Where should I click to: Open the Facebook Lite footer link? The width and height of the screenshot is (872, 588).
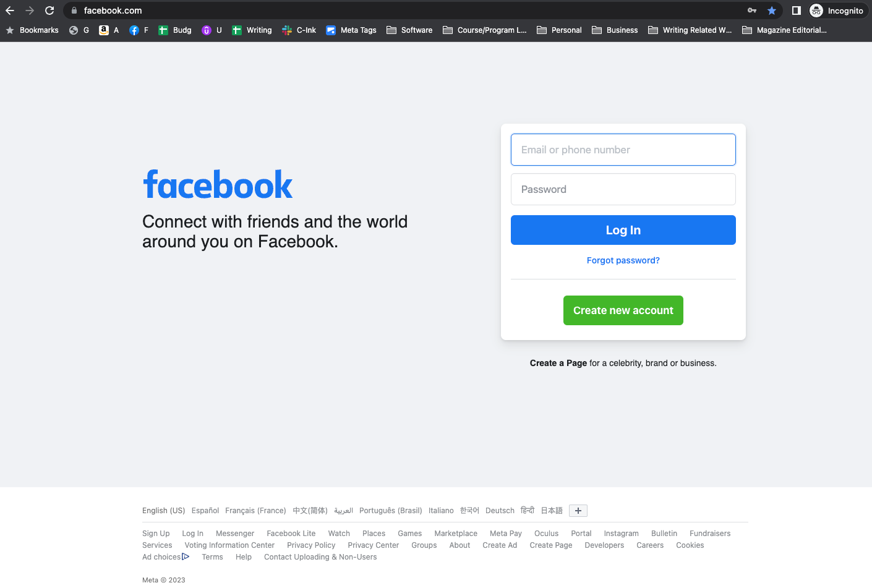click(291, 534)
